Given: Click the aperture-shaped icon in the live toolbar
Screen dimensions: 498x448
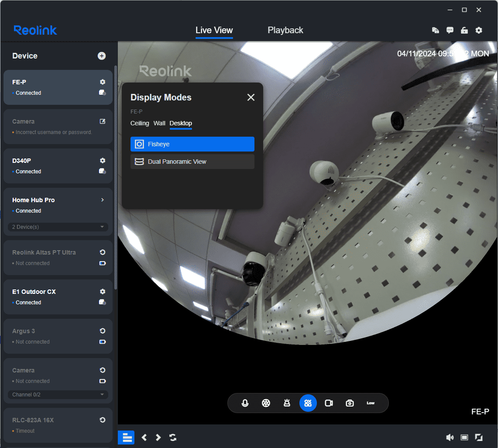Looking at the screenshot, I should [x=266, y=403].
